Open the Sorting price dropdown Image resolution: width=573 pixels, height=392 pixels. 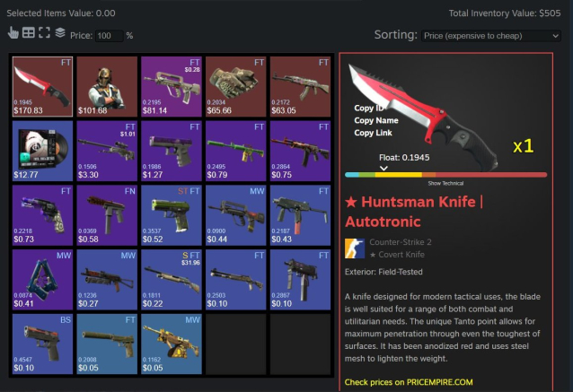coord(490,36)
